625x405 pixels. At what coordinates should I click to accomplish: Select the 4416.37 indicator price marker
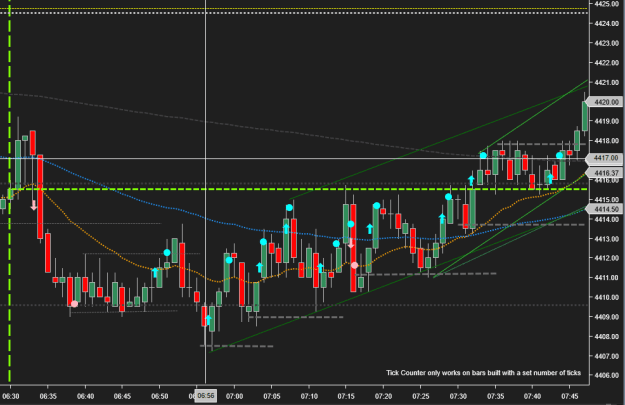tap(606, 173)
